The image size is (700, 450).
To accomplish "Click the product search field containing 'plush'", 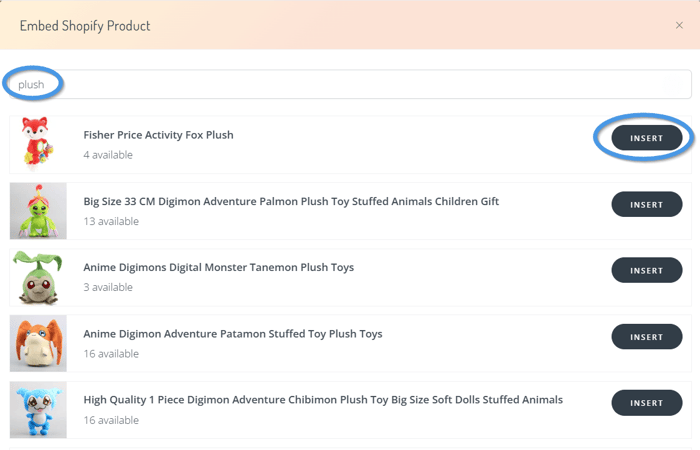I will pyautogui.click(x=350, y=84).
